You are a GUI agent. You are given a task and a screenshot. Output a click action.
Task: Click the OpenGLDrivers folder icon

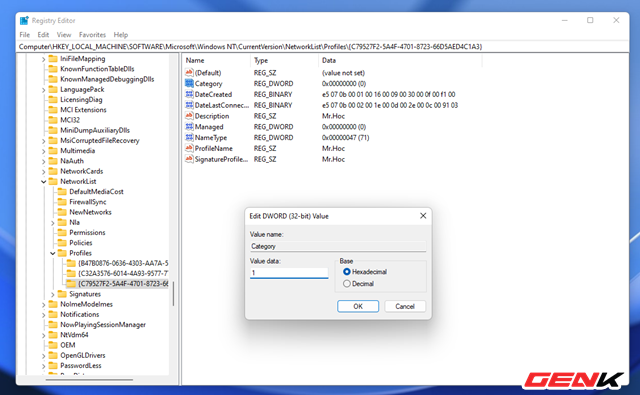pyautogui.click(x=53, y=355)
